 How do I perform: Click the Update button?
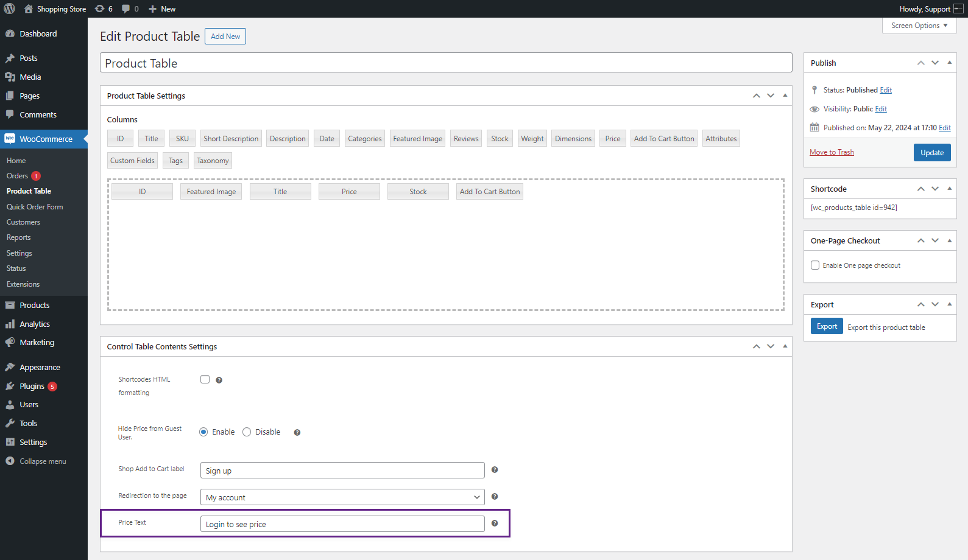pyautogui.click(x=932, y=152)
